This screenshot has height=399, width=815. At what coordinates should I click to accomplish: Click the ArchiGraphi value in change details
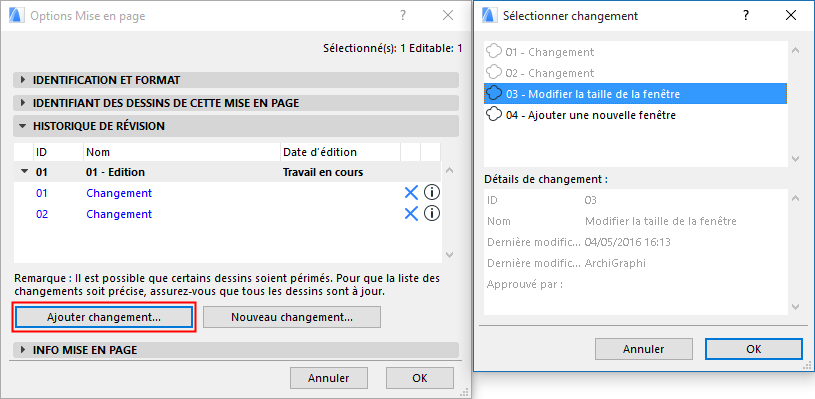615,263
